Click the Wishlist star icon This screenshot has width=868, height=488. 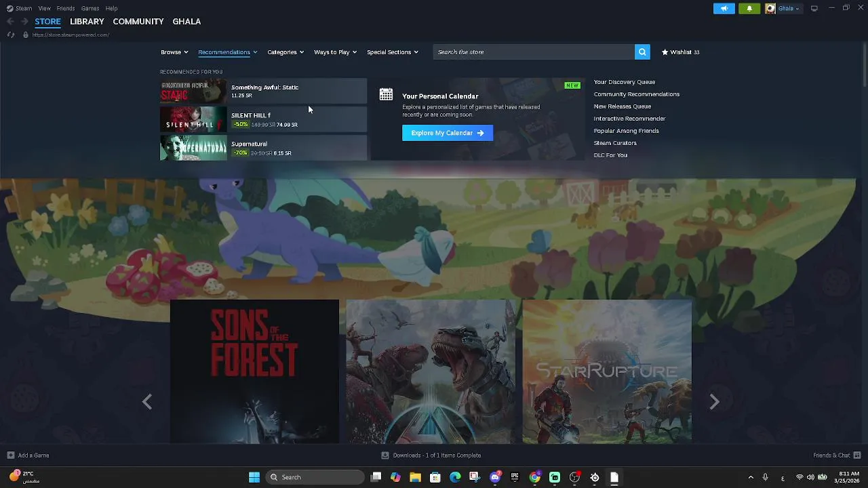point(665,52)
